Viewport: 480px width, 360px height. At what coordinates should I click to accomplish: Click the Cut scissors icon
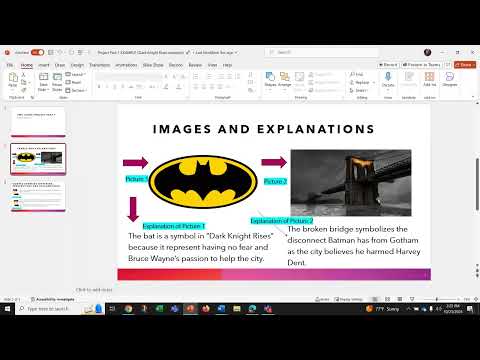pyautogui.click(x=23, y=75)
